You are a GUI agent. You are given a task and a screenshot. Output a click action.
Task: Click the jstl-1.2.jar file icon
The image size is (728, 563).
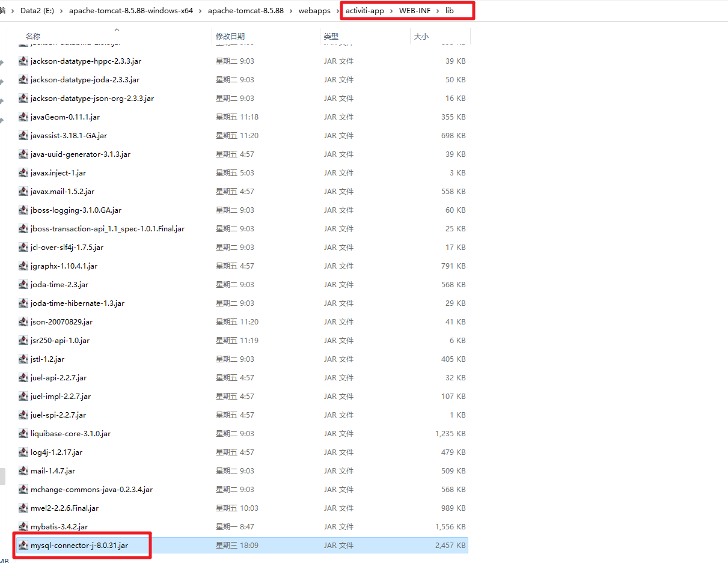click(23, 359)
